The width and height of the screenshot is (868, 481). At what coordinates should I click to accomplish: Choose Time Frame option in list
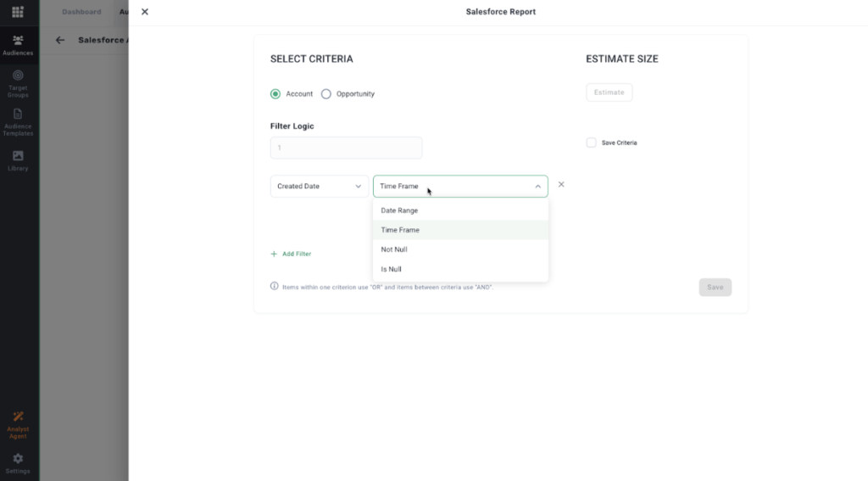(460, 230)
